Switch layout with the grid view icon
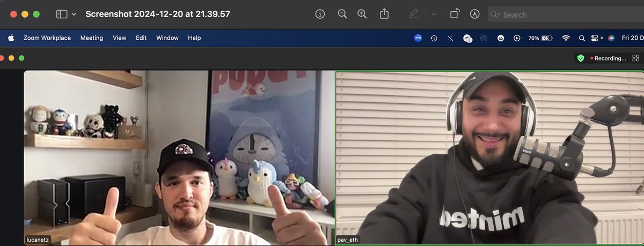644x246 pixels. coord(636,58)
